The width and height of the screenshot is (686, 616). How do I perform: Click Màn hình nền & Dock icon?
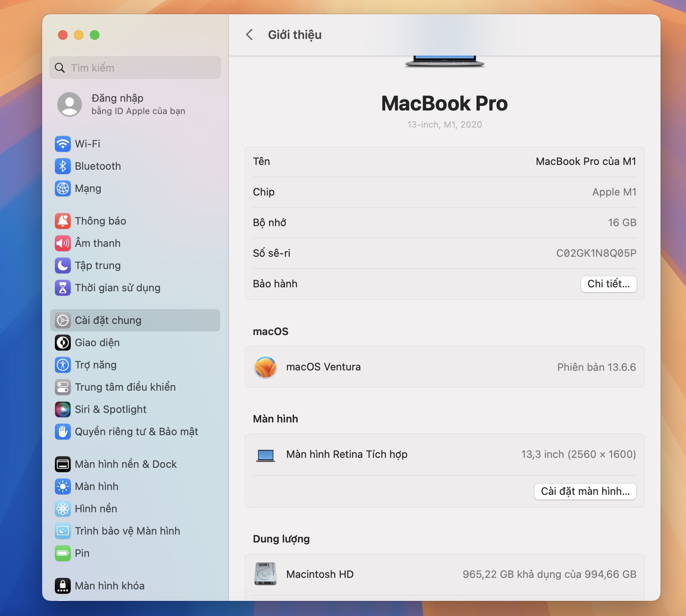[63, 464]
